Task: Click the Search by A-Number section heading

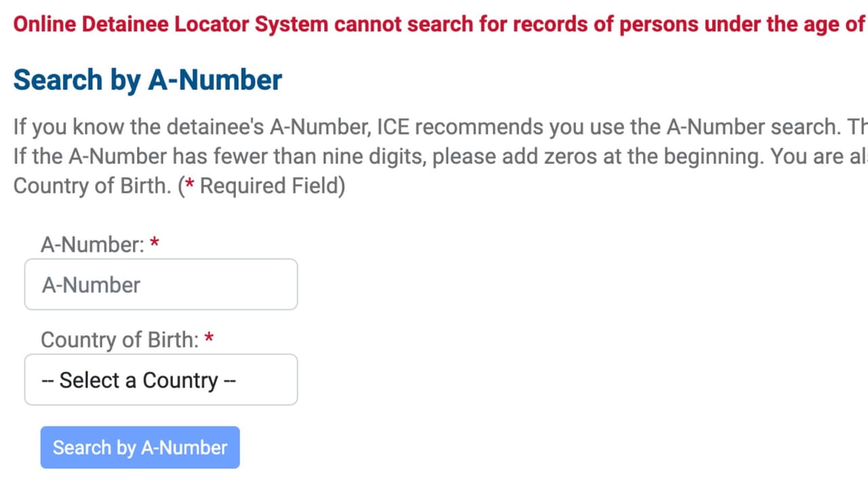Action: pos(148,80)
